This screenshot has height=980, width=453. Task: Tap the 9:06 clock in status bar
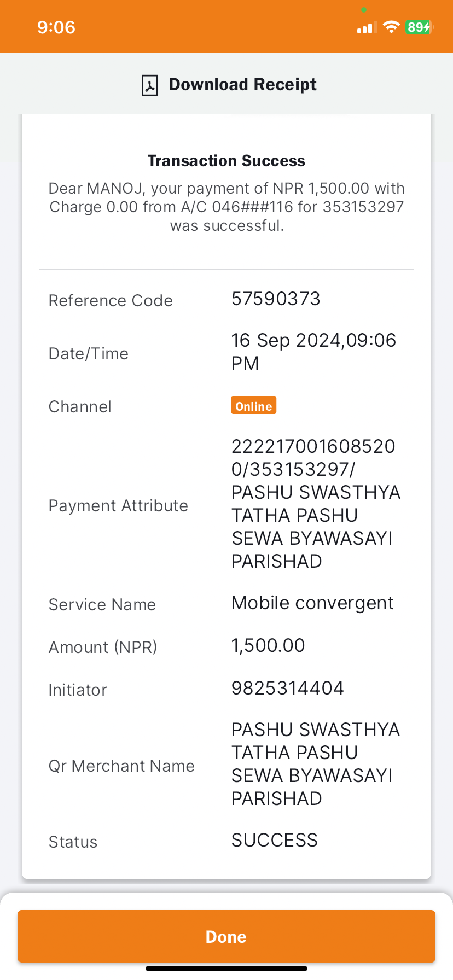[56, 27]
